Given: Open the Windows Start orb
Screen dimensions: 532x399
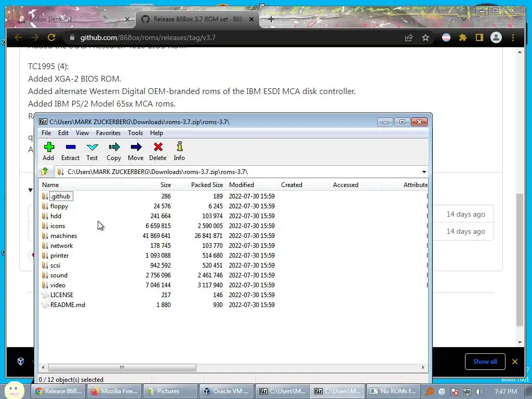Looking at the screenshot, I should coord(14,390).
